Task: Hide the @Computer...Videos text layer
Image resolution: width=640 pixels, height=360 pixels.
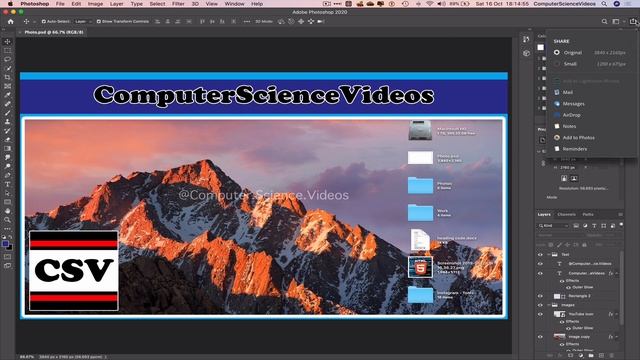Action: pyautogui.click(x=540, y=264)
